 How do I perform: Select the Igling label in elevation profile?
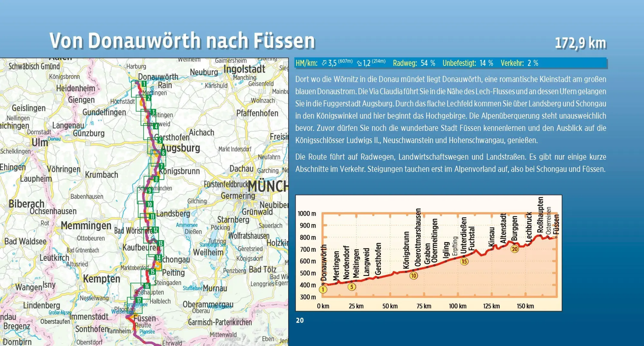(x=446, y=250)
